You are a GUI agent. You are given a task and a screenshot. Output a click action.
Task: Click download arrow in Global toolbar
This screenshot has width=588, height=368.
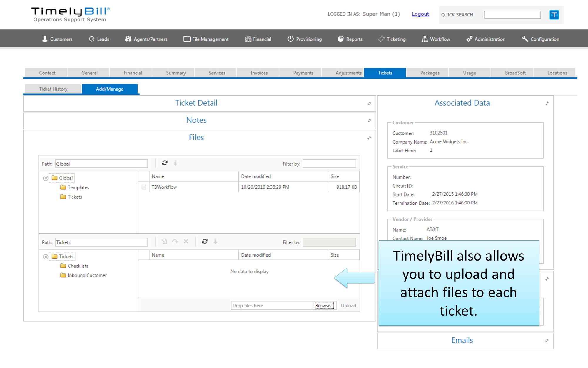(x=175, y=163)
